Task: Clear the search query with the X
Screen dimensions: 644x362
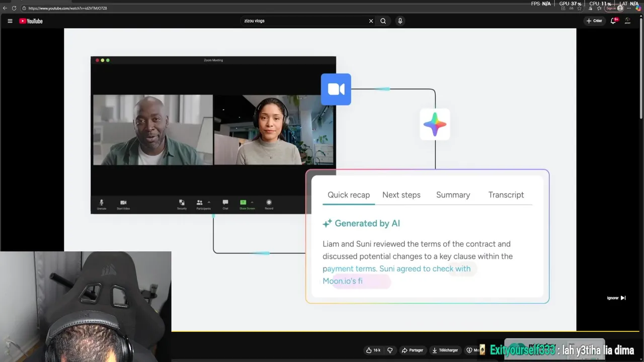Action: tap(371, 21)
